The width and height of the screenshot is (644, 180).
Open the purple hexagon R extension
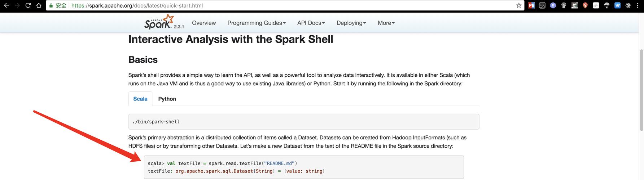553,5
